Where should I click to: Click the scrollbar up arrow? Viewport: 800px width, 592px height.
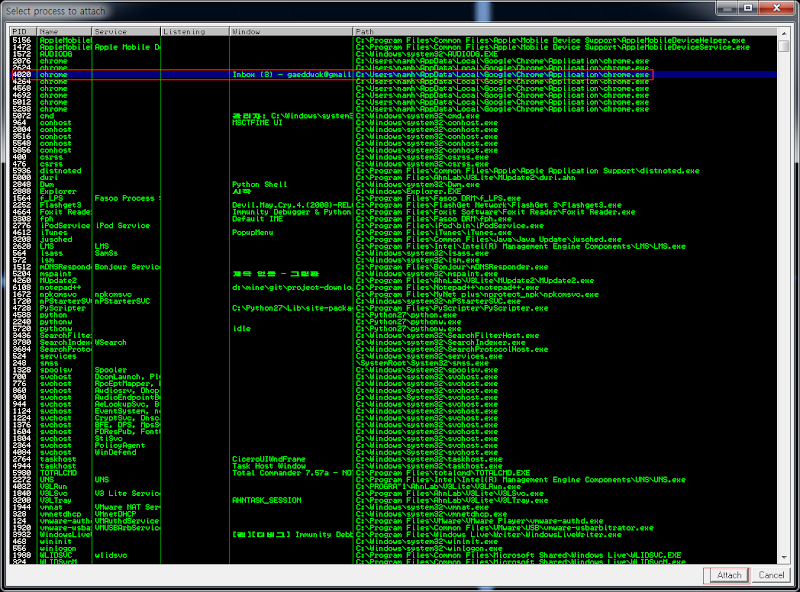click(x=784, y=33)
